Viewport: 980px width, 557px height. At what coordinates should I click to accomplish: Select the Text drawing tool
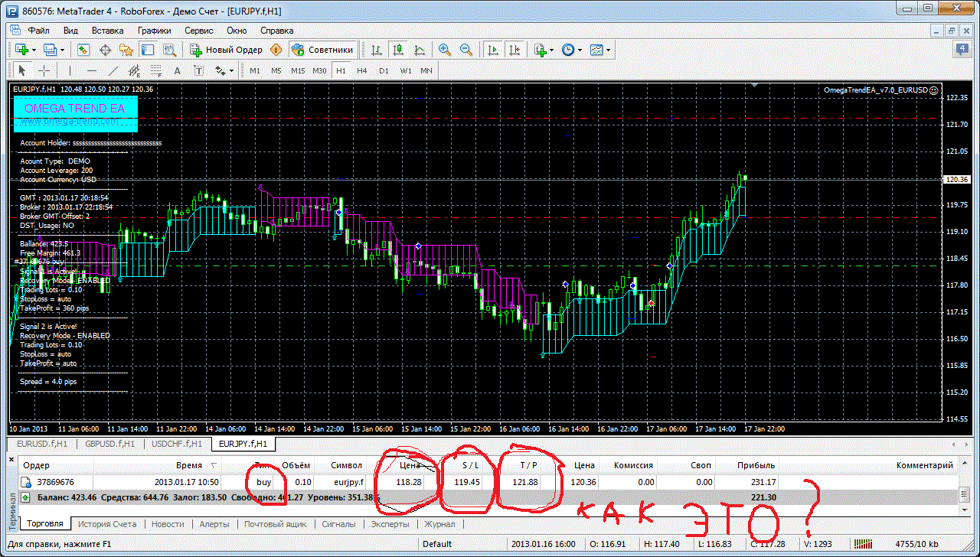178,70
